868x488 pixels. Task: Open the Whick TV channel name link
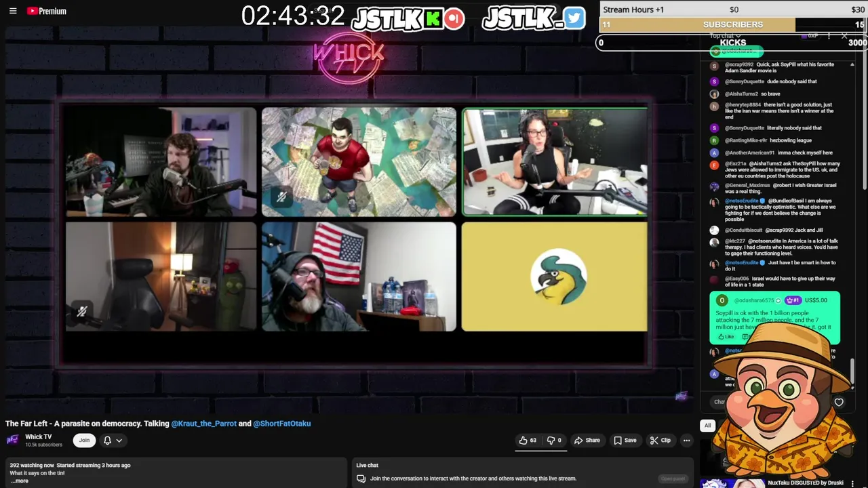coord(38,437)
